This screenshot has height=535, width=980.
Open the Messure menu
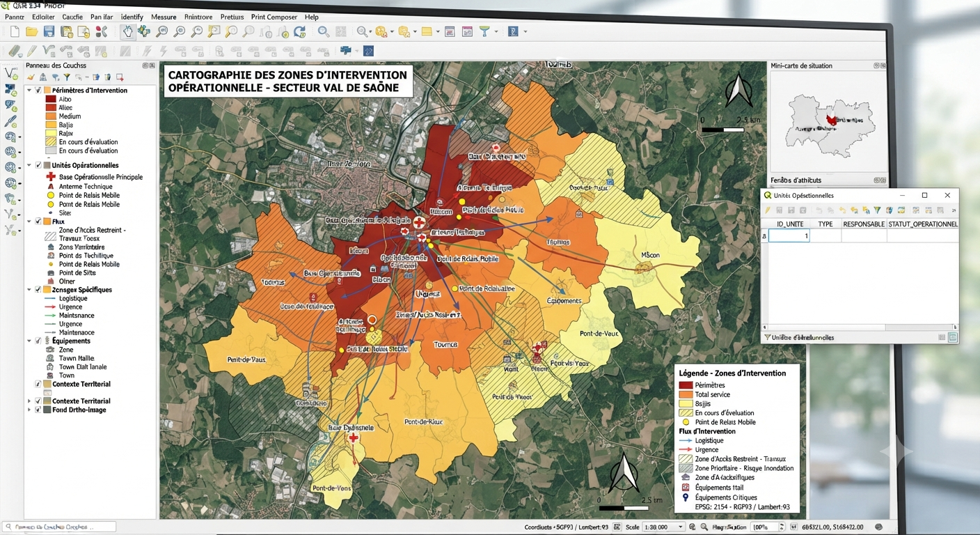164,17
